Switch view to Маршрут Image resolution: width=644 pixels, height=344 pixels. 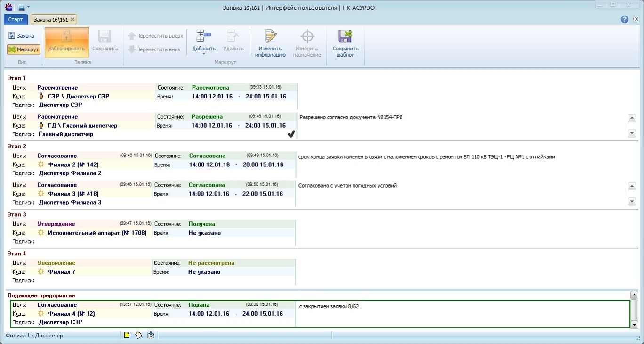click(24, 49)
